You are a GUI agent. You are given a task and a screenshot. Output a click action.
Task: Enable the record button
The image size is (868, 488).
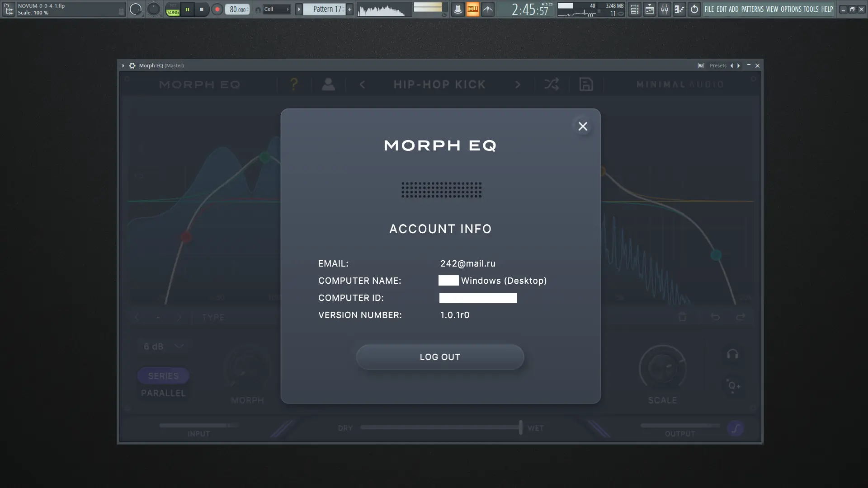(217, 9)
